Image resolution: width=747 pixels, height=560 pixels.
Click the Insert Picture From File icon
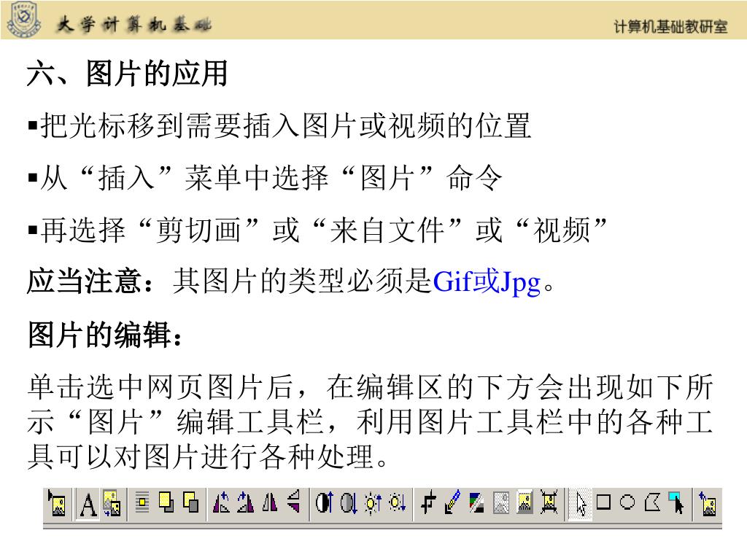[57, 503]
